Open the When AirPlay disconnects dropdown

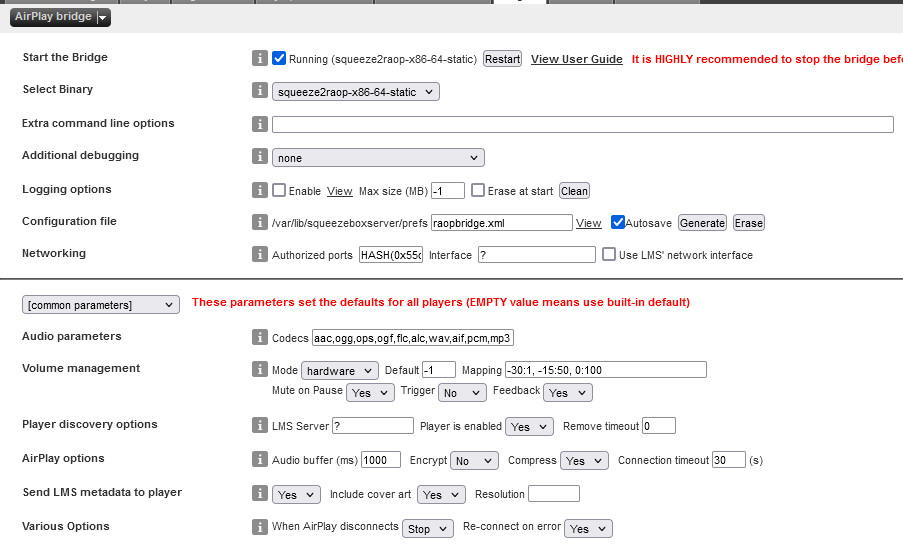coord(428,528)
